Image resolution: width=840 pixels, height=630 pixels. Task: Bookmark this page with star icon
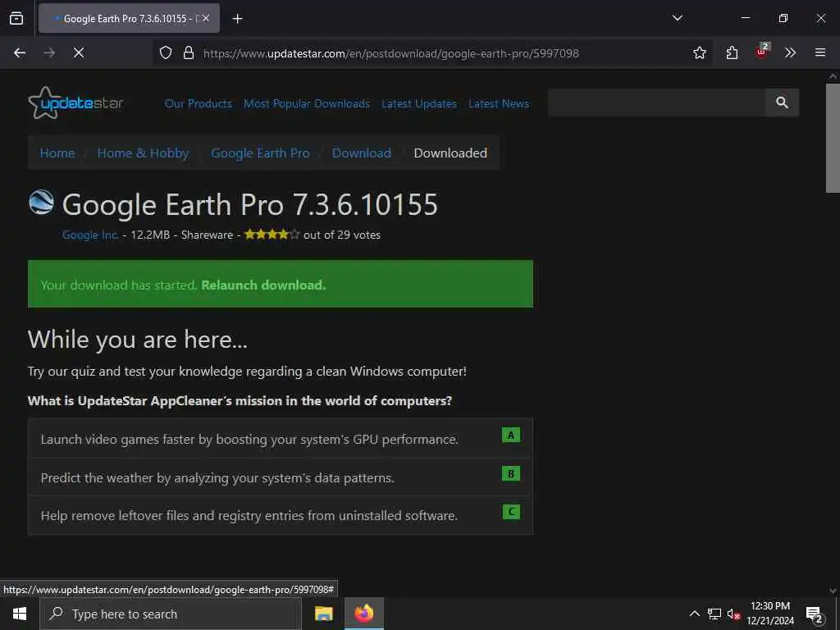pyautogui.click(x=699, y=52)
